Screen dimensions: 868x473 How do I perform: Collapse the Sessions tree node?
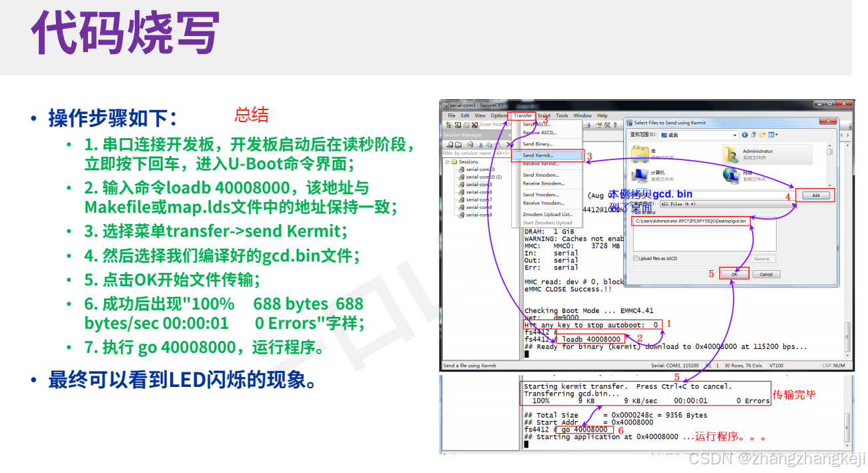pyautogui.click(x=447, y=162)
